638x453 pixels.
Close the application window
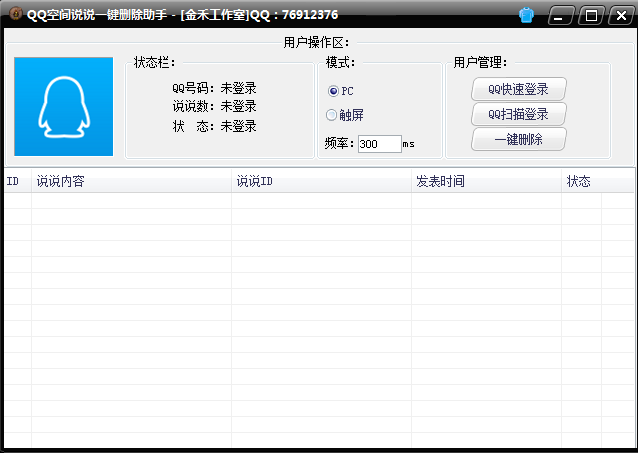621,15
